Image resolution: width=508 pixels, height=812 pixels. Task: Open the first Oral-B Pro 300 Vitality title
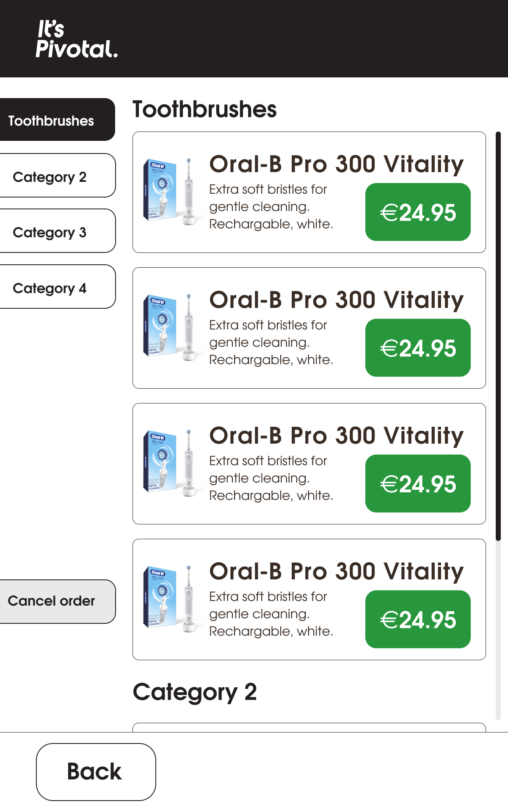(x=336, y=164)
